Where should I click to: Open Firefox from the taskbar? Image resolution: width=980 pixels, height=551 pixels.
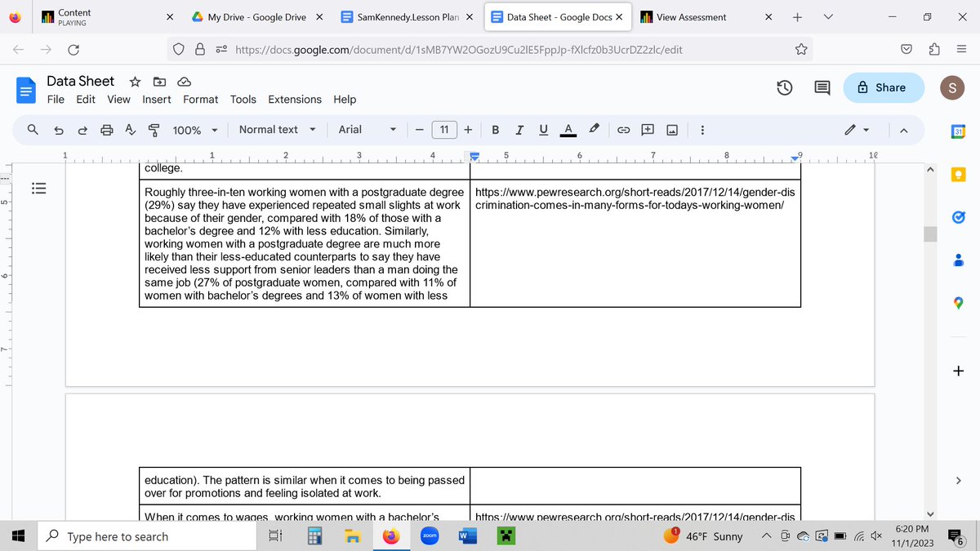pos(390,536)
